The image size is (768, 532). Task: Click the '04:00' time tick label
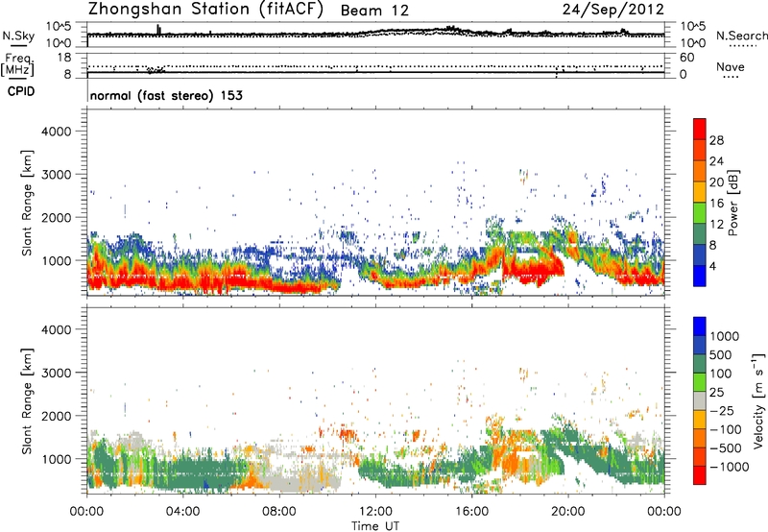182,512
